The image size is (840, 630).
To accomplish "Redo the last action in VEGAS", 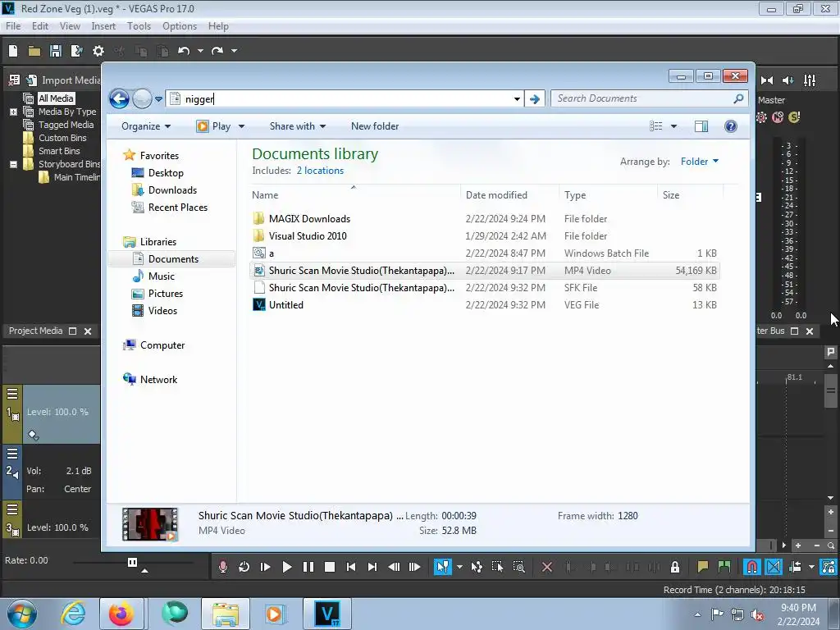I will pyautogui.click(x=217, y=51).
